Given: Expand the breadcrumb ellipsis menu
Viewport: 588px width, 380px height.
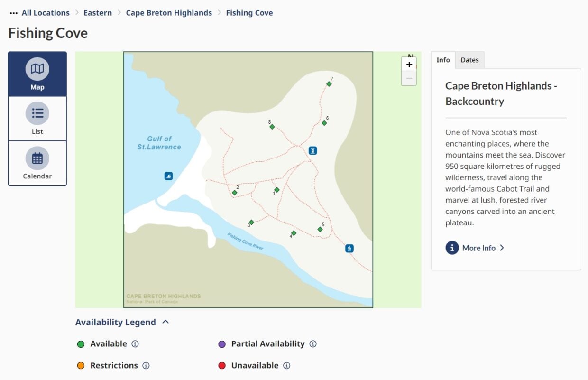Looking at the screenshot, I should [x=13, y=12].
